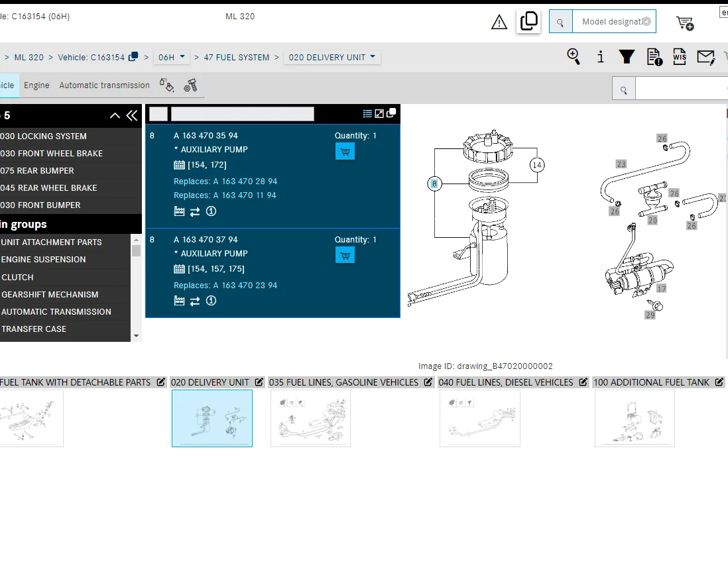Open factory icon for part A 163 470 35 94
728x579 pixels.
[x=179, y=211]
